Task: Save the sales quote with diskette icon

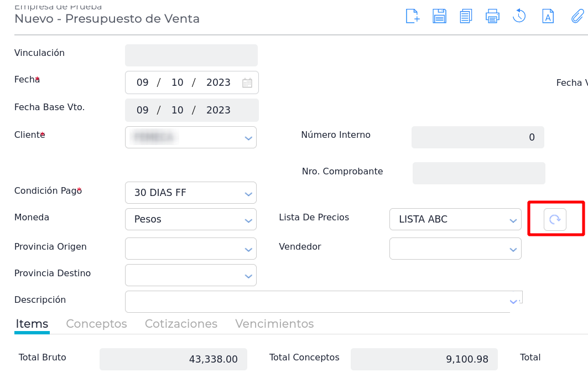Action: coord(439,16)
